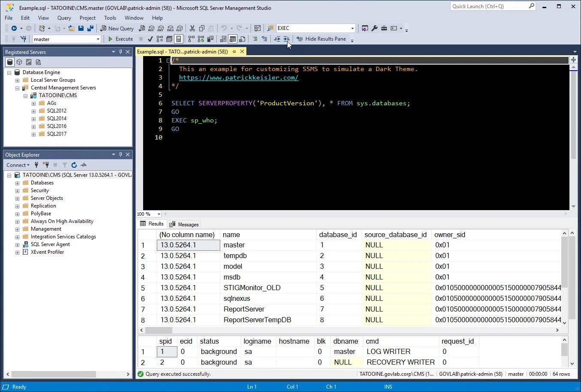Open the 100 % zoom dropdown
This screenshot has height=392, width=581.
tap(159, 214)
